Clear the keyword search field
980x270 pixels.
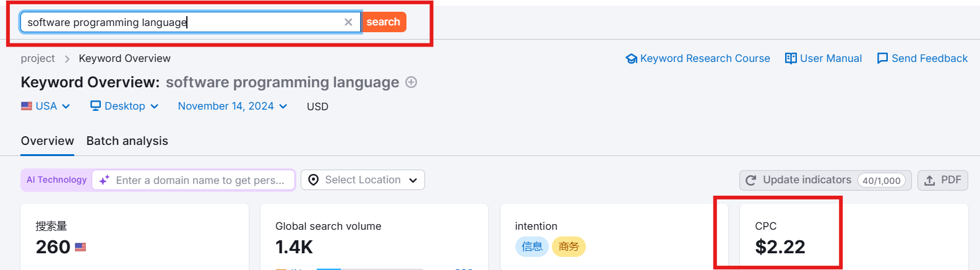coord(348,22)
